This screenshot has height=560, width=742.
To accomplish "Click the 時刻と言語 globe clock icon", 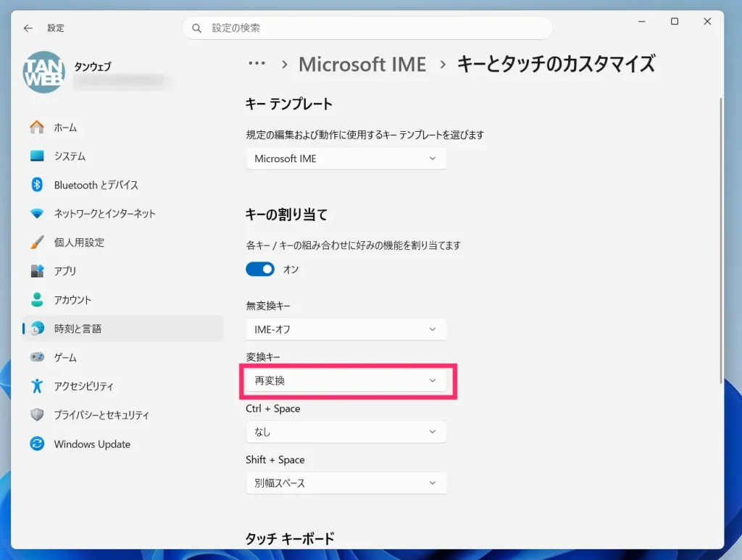I will [37, 328].
